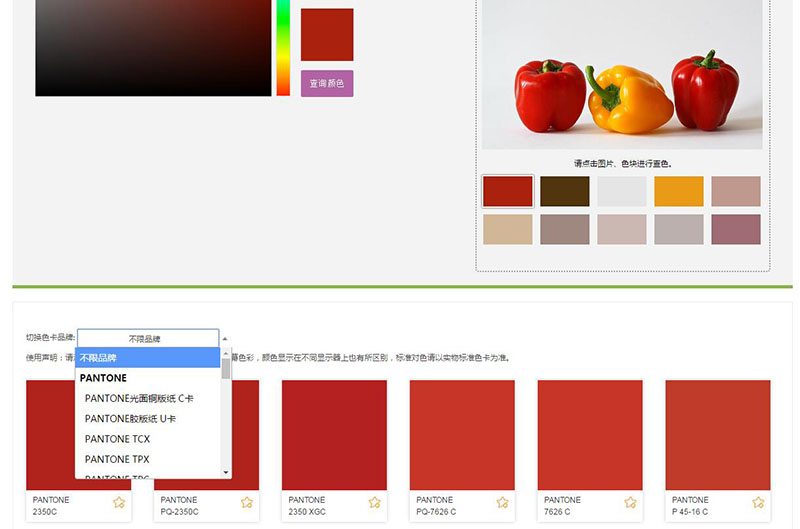Favorite the PANTONE 2350C color star
Image resolution: width=800 pixels, height=529 pixels.
(x=119, y=502)
